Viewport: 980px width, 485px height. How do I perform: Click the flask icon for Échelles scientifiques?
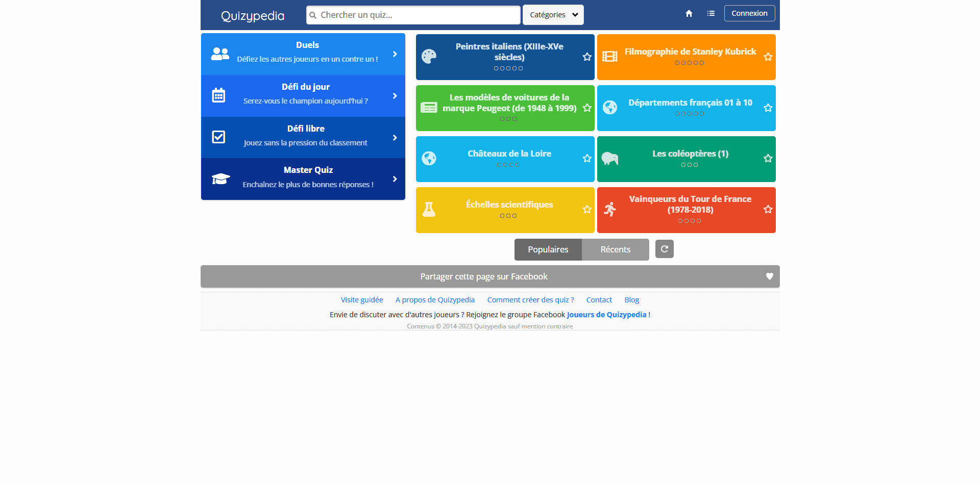click(429, 210)
